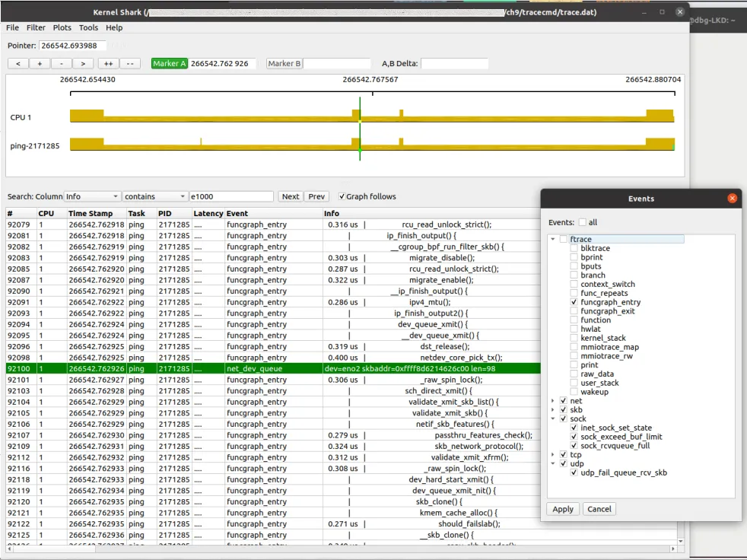Collapse the sock event group

[x=552, y=419]
